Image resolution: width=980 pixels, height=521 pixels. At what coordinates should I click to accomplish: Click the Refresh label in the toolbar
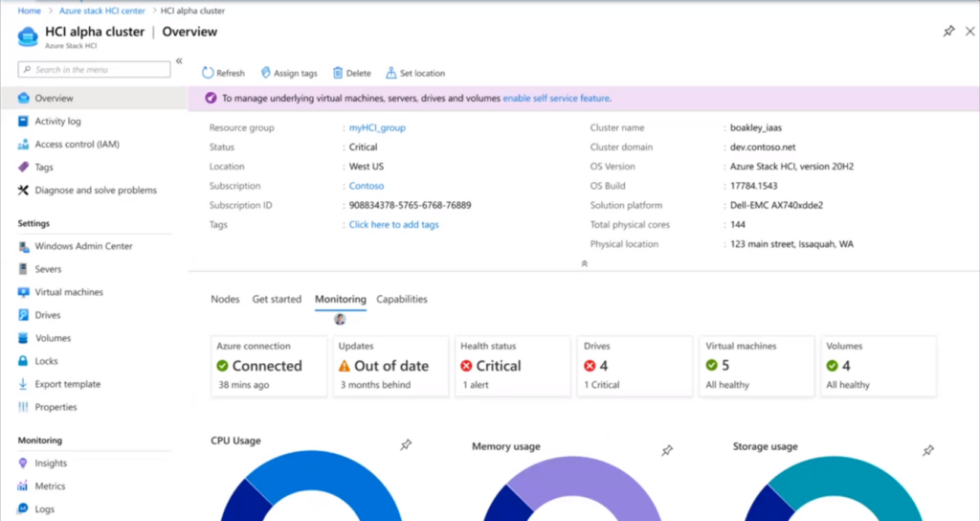coord(231,73)
